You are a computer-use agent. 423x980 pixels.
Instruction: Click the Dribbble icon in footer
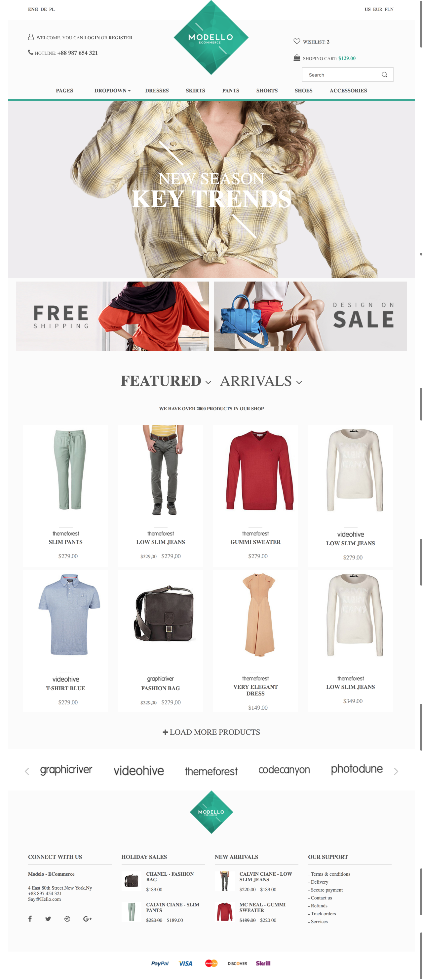pyautogui.click(x=67, y=919)
